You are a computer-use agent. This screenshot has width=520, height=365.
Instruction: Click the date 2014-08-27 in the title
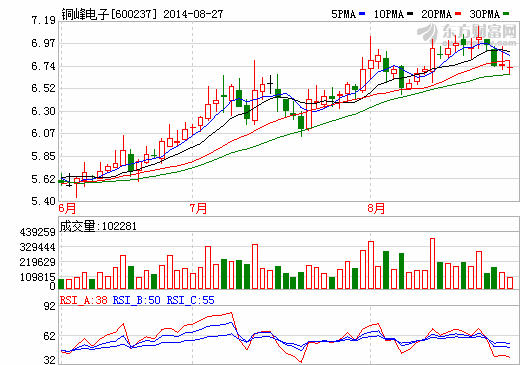point(193,14)
